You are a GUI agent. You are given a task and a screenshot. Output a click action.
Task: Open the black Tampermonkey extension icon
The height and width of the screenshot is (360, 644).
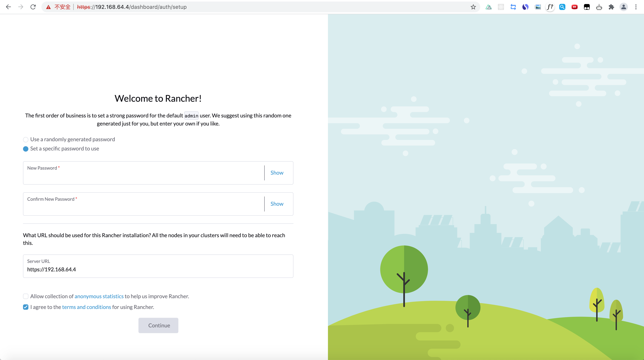(x=587, y=7)
